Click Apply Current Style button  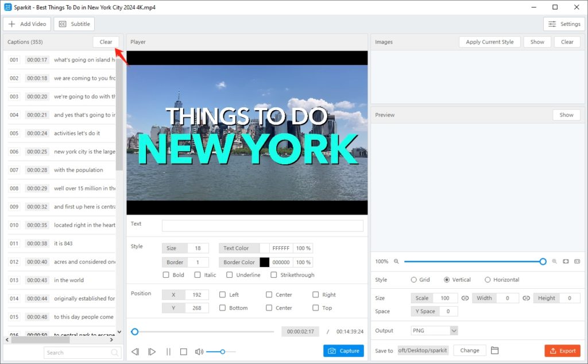[490, 42]
